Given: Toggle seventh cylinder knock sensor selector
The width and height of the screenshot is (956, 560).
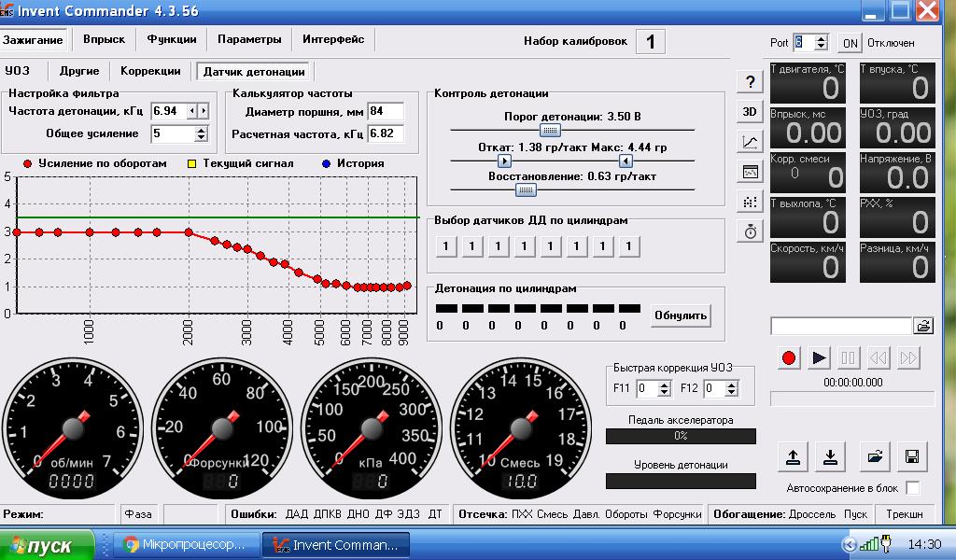Looking at the screenshot, I should (x=602, y=246).
